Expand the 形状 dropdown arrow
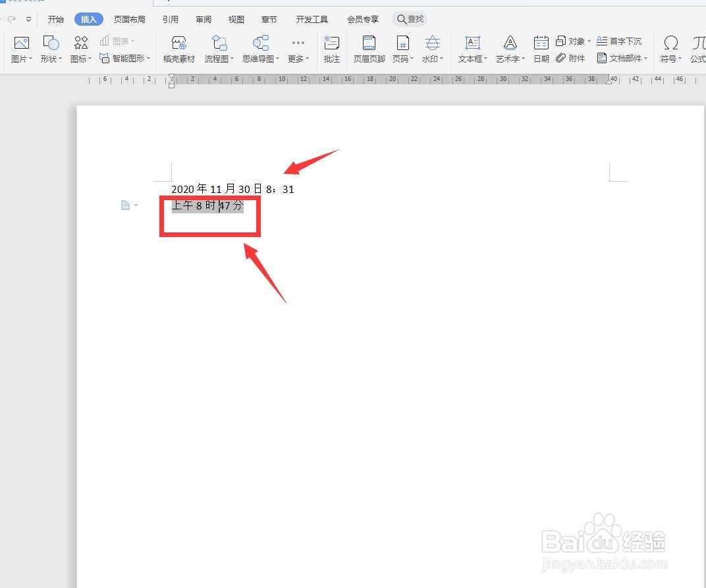Image resolution: width=706 pixels, height=588 pixels. pos(60,59)
